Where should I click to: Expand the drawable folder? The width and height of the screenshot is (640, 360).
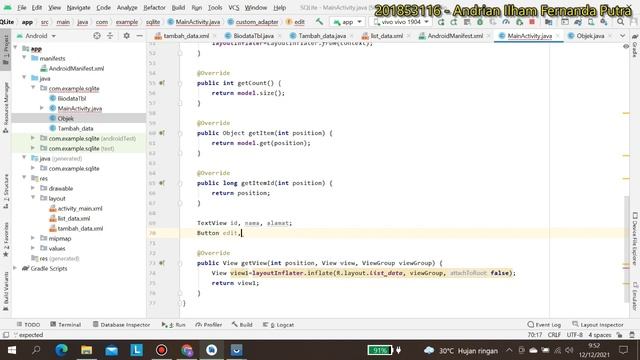pyautogui.click(x=33, y=188)
